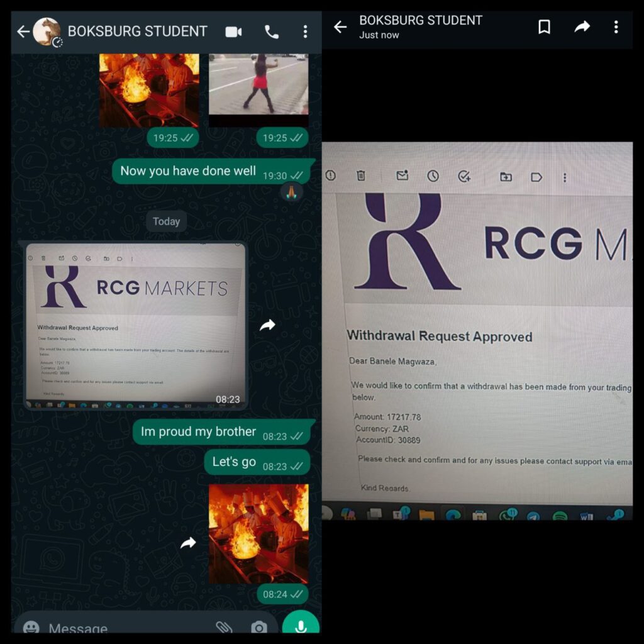Screen dimensions: 644x644
Task: Tap the "Just now" subtitle in viewer
Action: click(379, 35)
